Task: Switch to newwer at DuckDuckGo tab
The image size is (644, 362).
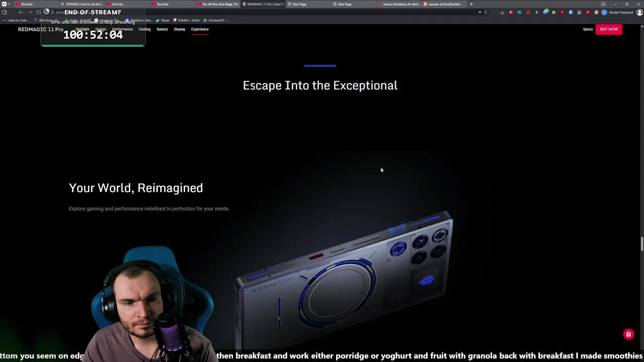Action: [x=444, y=4]
